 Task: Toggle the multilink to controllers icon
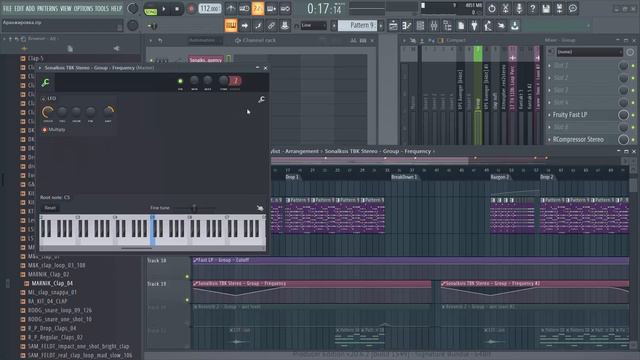pos(284,25)
